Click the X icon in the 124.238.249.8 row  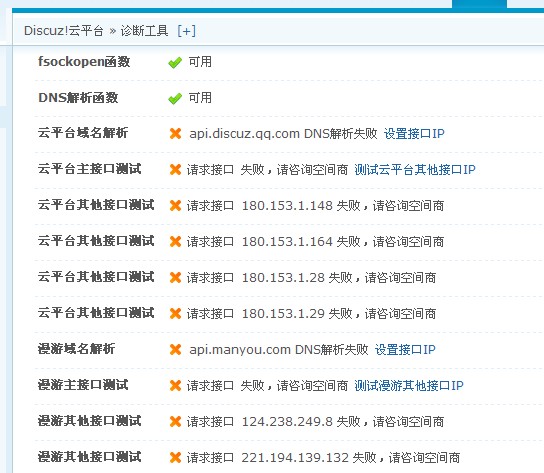(x=176, y=422)
